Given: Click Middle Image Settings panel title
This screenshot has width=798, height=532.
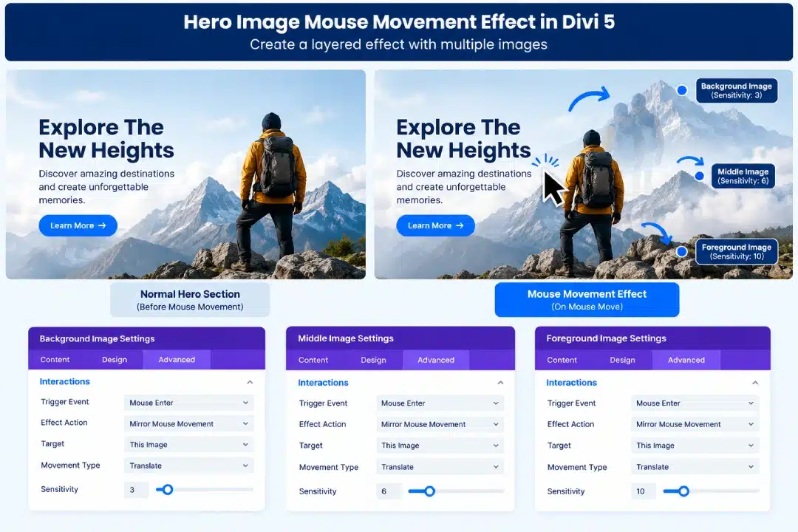Looking at the screenshot, I should (346, 338).
